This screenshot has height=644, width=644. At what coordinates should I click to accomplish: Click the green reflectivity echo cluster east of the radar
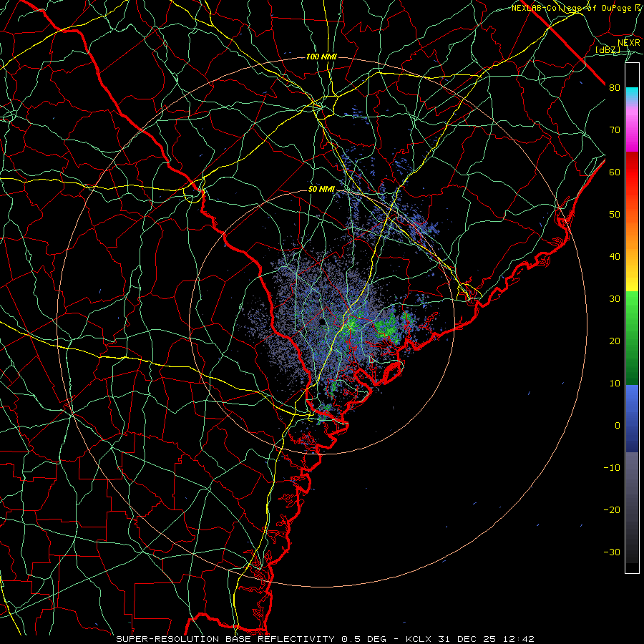pos(388,327)
